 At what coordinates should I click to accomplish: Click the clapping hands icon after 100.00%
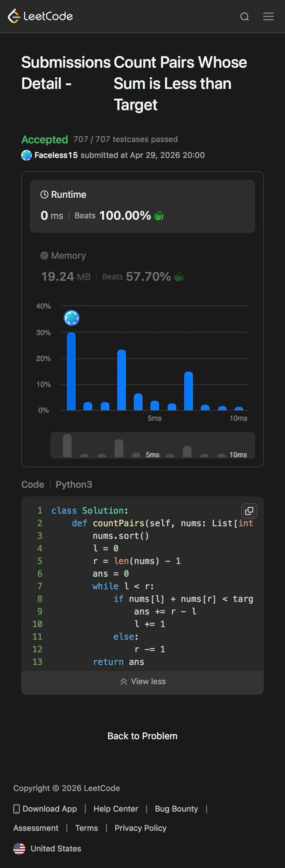coord(158,216)
